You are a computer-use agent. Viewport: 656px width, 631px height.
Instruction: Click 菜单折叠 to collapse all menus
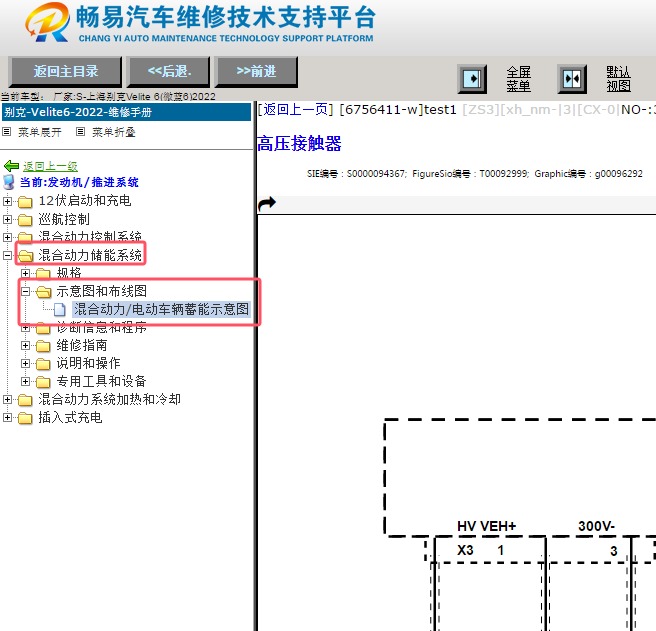(x=114, y=132)
